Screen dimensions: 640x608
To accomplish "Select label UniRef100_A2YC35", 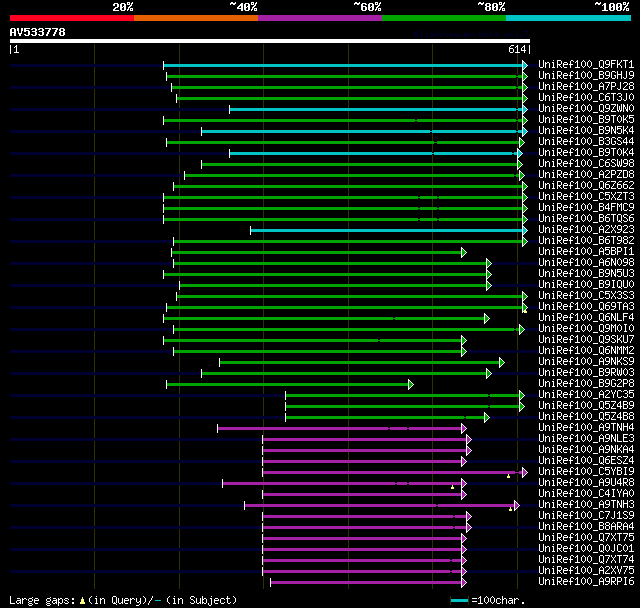I will pos(586,395).
